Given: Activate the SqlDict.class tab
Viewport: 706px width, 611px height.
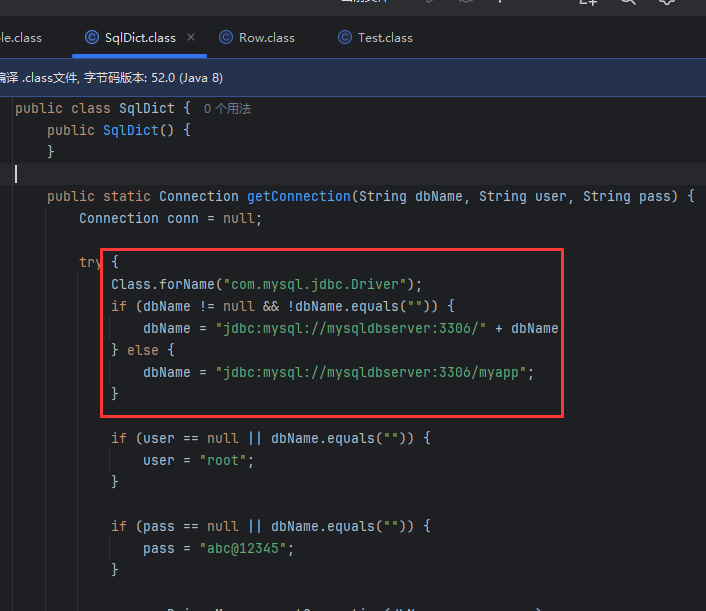Looking at the screenshot, I should [139, 38].
